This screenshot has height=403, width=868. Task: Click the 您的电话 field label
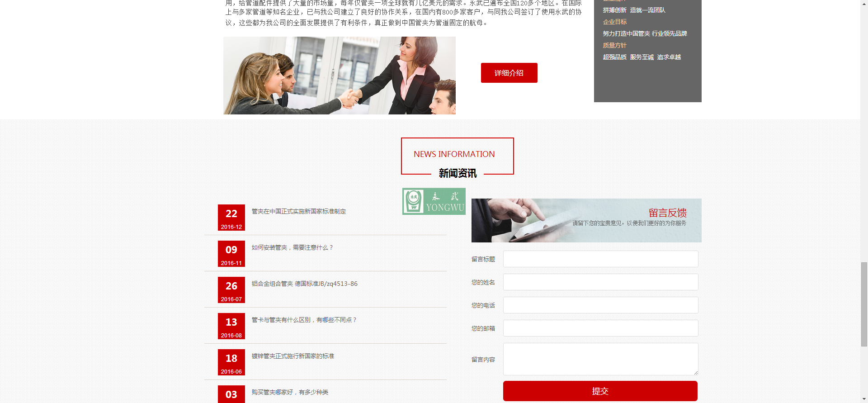[x=483, y=305]
